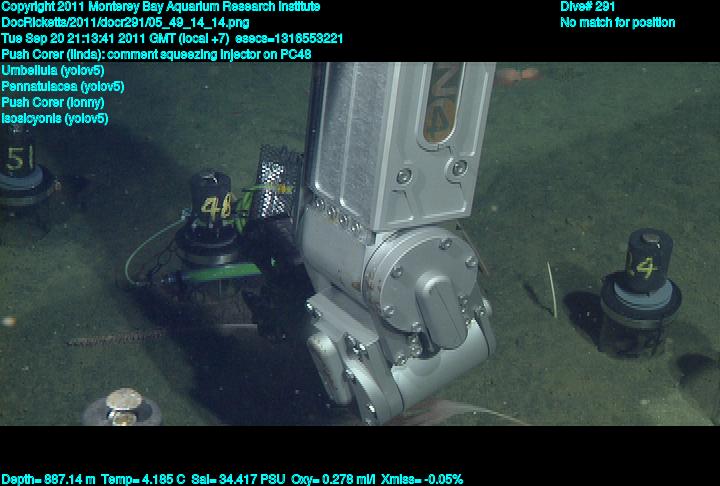
Task: Click the Sal= 34.417 PSU reading
Action: (238, 480)
